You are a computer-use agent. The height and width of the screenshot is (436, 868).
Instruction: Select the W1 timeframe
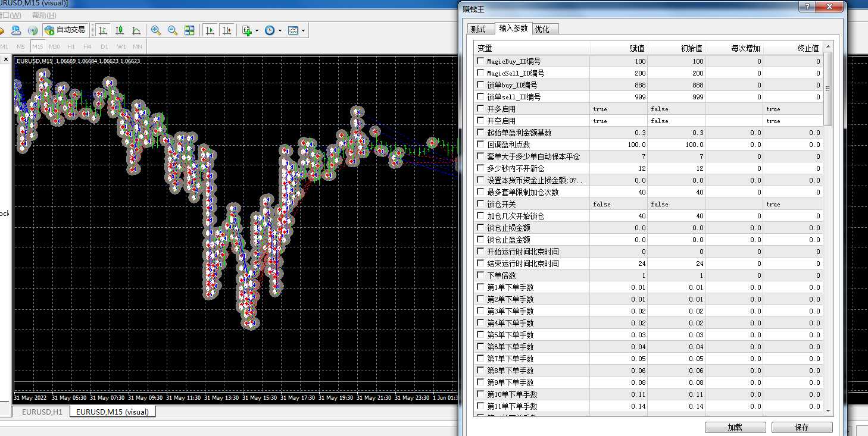point(121,46)
